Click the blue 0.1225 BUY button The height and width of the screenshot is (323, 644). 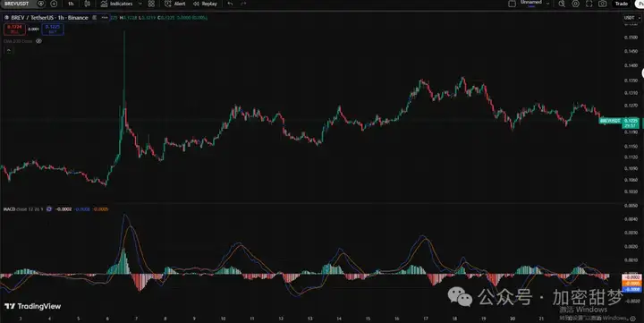pyautogui.click(x=53, y=30)
